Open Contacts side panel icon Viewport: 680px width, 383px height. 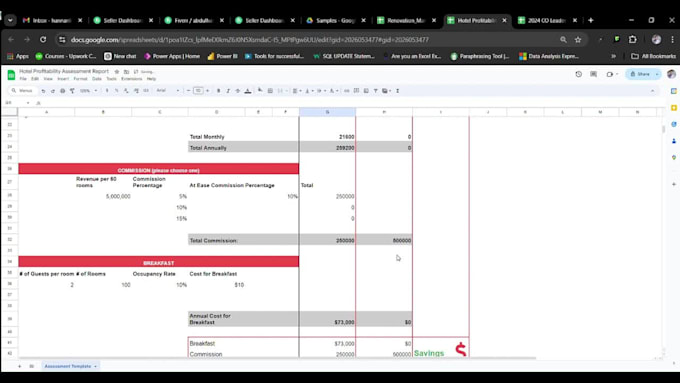673,141
